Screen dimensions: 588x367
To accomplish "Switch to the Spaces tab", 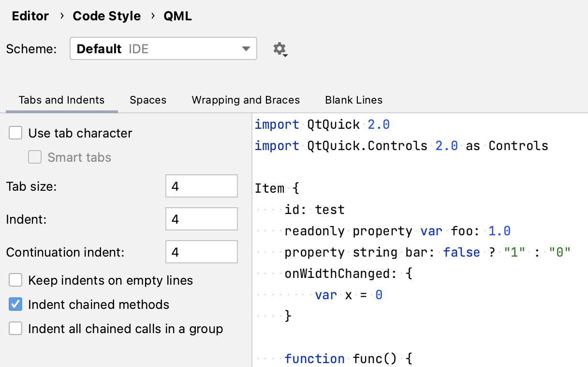I will (148, 100).
